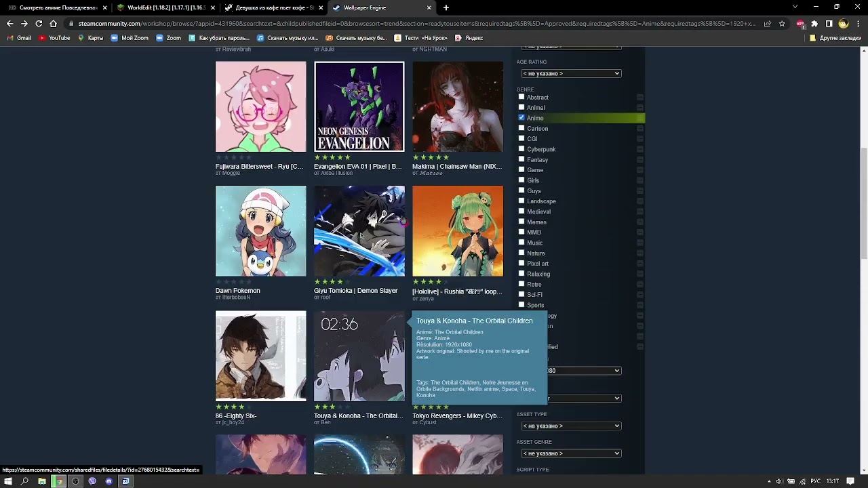Open Тести «На Урок» bookmark

[x=420, y=38]
